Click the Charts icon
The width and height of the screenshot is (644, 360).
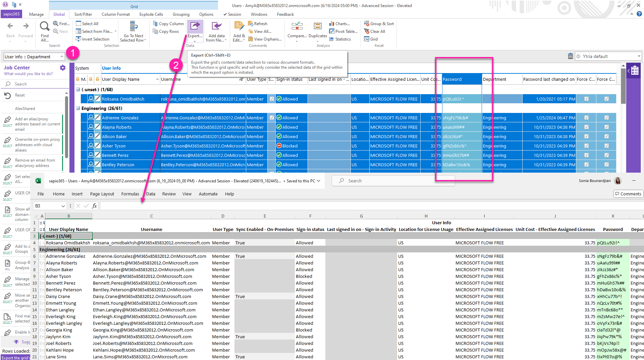(x=332, y=23)
